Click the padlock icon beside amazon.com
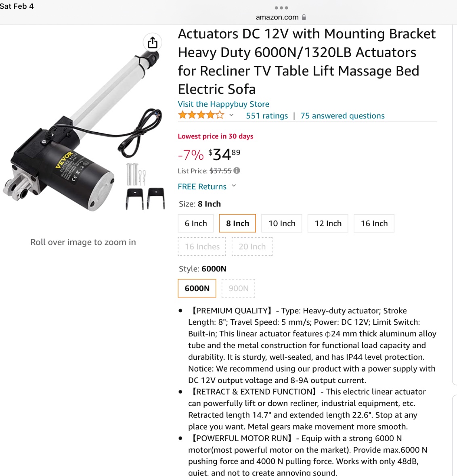This screenshot has width=457, height=476. coord(304,17)
